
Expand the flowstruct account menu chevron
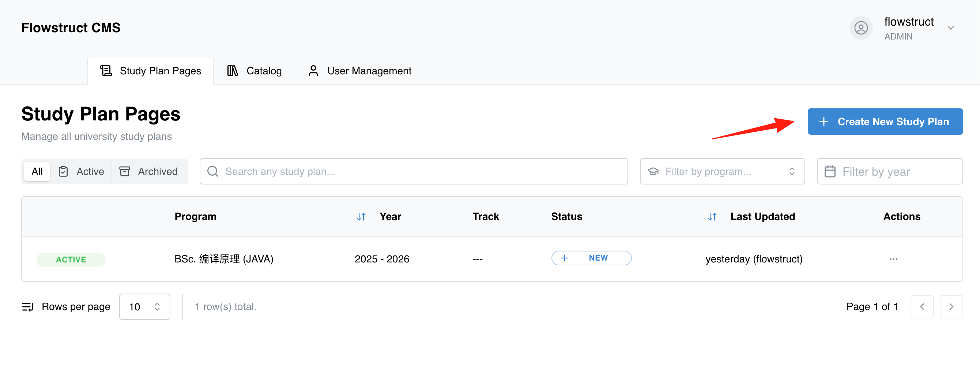(x=951, y=28)
